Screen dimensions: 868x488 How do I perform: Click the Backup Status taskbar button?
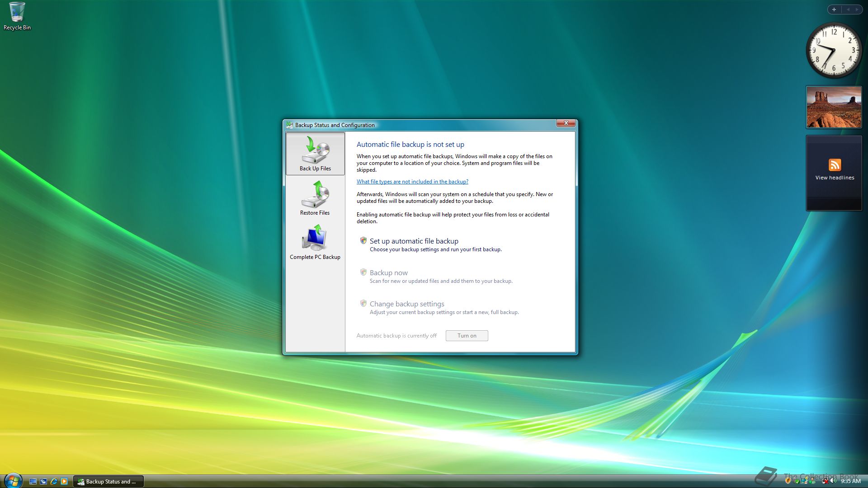pyautogui.click(x=108, y=482)
